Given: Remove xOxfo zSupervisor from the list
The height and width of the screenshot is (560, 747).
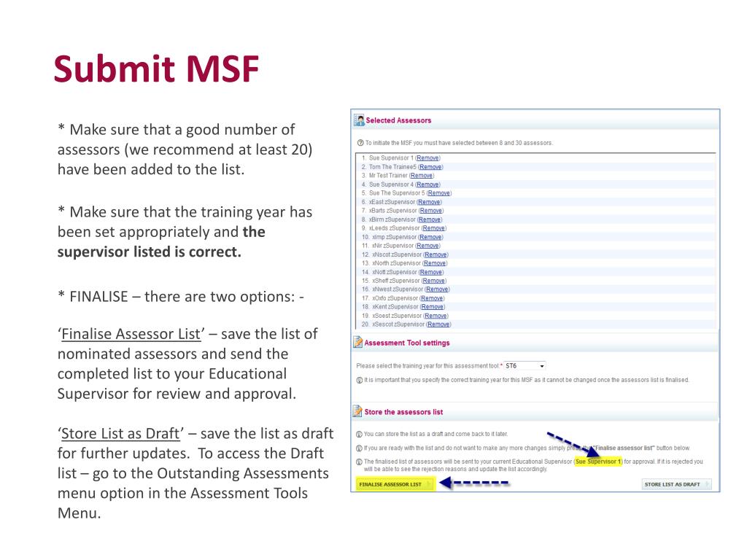Looking at the screenshot, I should (432, 298).
